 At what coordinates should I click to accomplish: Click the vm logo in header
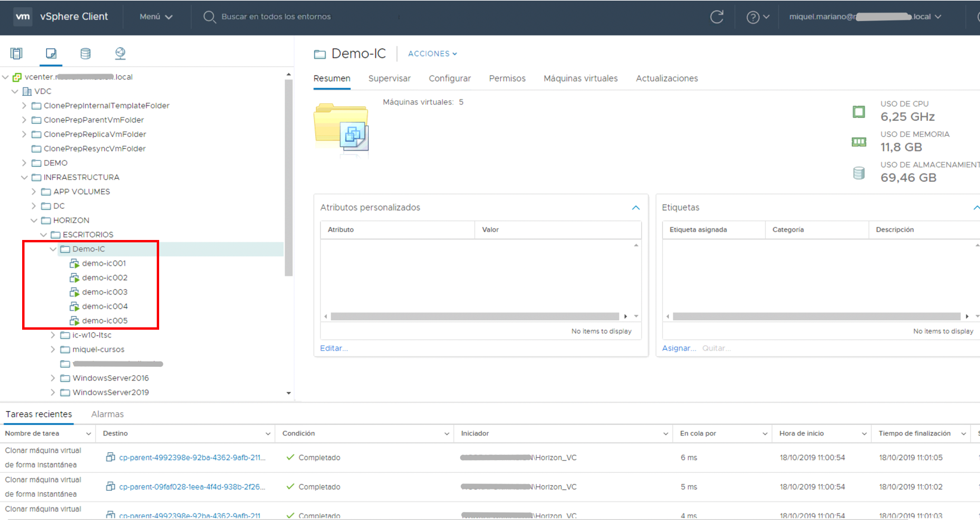tap(23, 16)
